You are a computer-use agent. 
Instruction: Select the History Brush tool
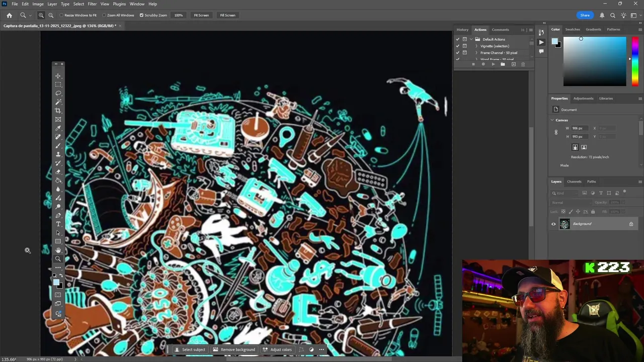(58, 163)
